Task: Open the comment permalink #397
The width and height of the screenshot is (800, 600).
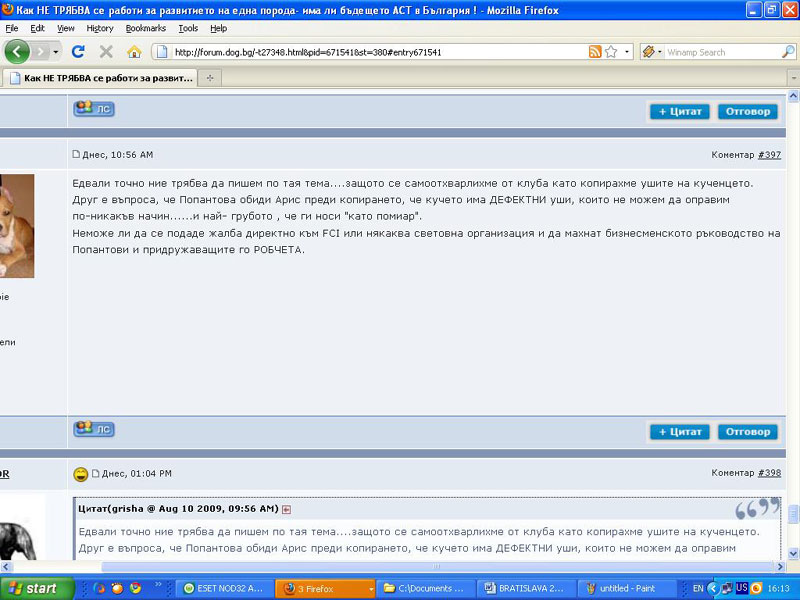Action: click(x=769, y=155)
